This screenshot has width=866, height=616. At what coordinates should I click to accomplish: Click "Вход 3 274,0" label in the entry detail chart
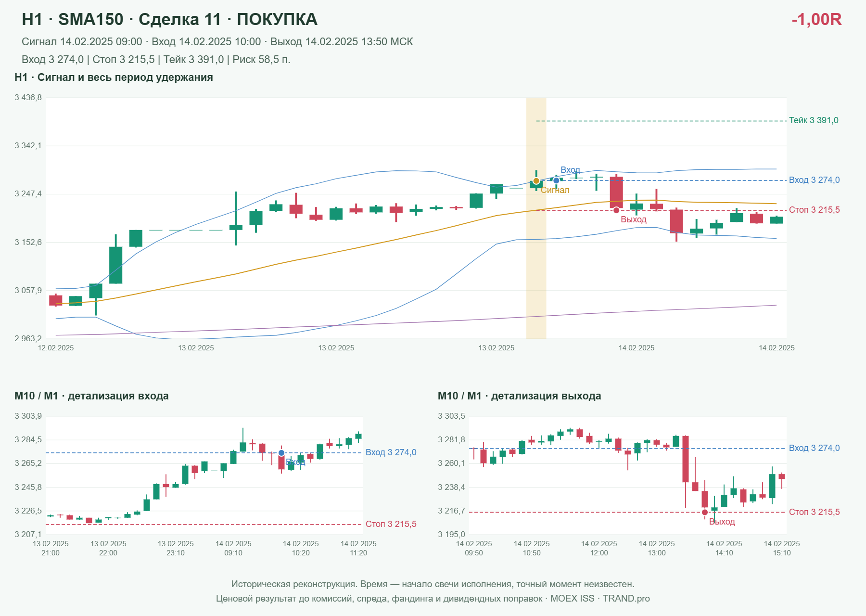(x=391, y=452)
